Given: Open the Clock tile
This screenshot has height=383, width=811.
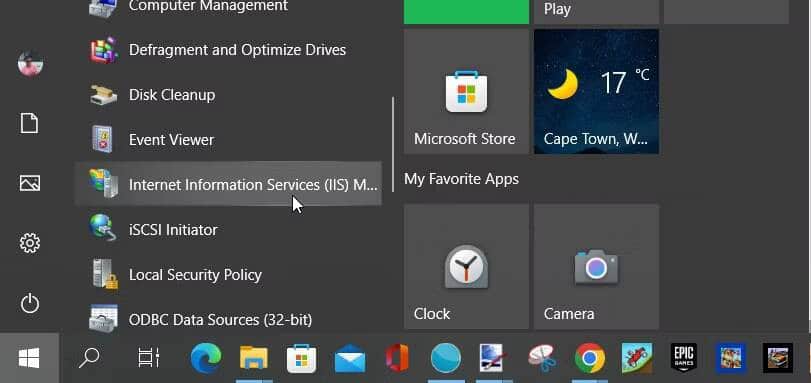Looking at the screenshot, I should (x=466, y=267).
